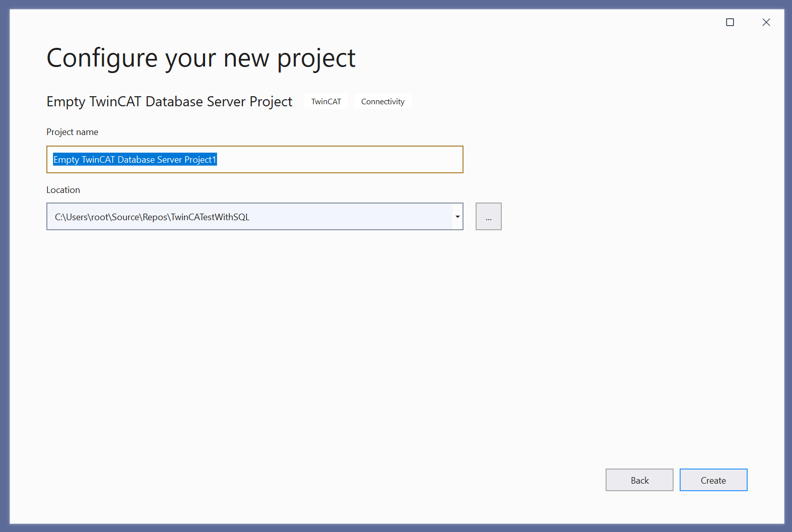
Task: Click the Back button
Action: 639,480
